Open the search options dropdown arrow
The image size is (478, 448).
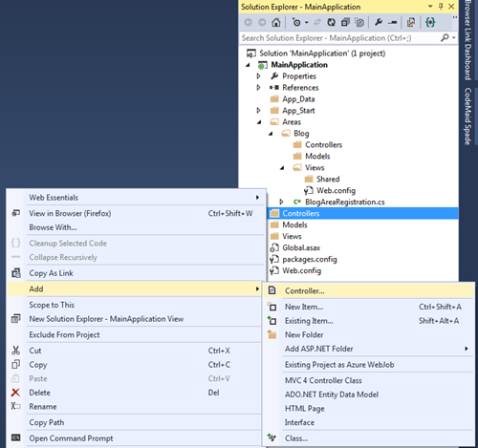(453, 37)
